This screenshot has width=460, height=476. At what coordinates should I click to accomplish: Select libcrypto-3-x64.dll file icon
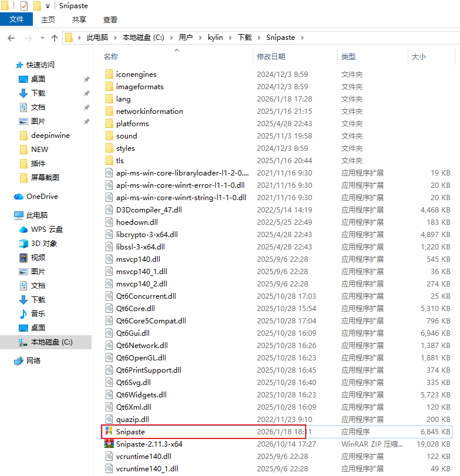tap(109, 234)
